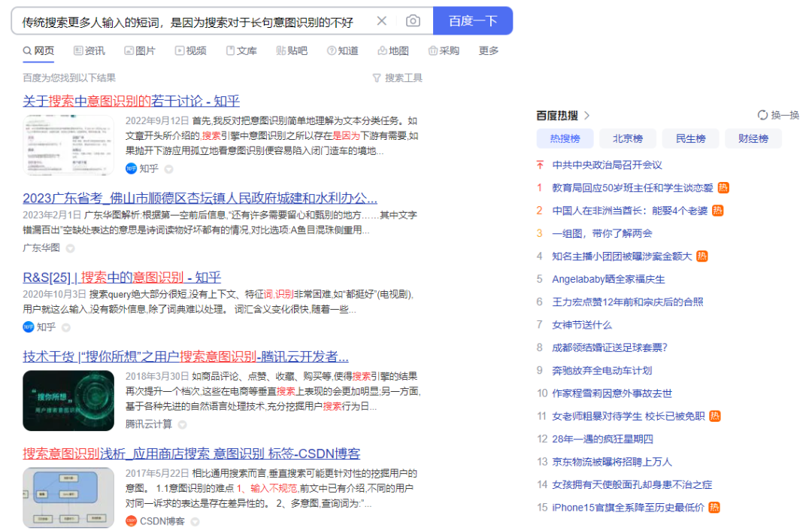The image size is (812, 531).
Task: Open the 更多 search categories menu
Action: tap(489, 51)
